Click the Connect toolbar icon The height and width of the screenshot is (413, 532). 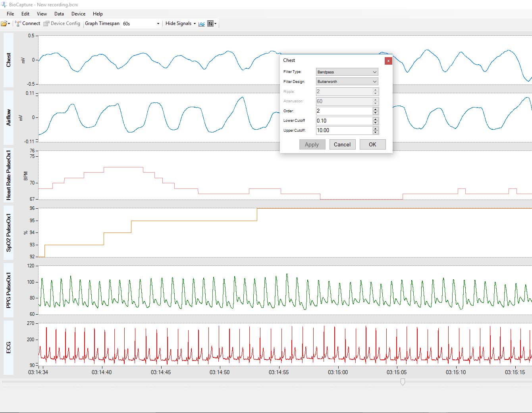pos(27,23)
